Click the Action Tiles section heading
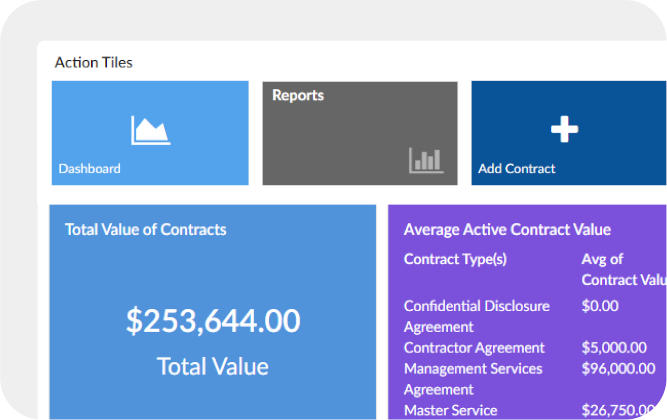Viewport: 667px width, 420px height. click(93, 62)
